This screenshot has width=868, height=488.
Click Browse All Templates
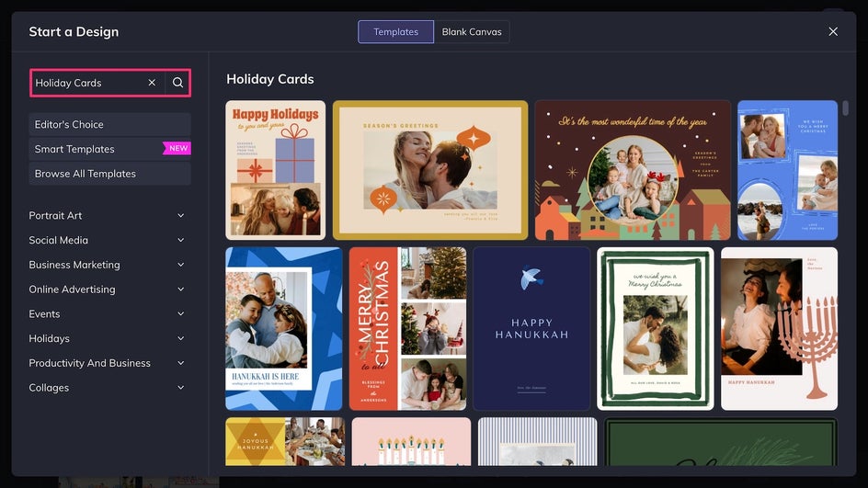109,173
